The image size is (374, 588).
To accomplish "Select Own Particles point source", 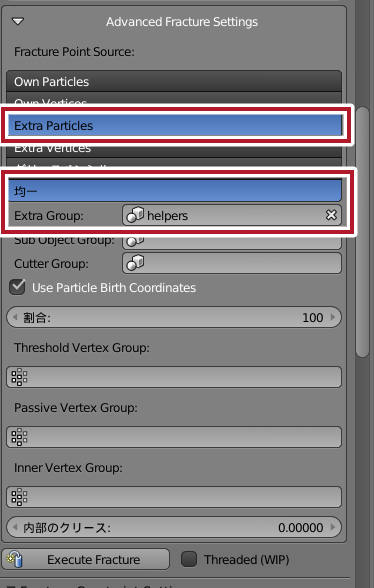I will (x=174, y=81).
